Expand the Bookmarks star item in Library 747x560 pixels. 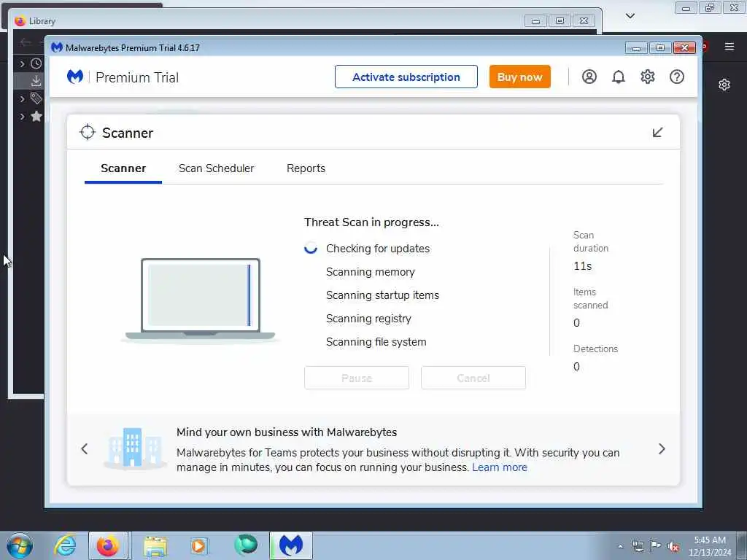22,116
